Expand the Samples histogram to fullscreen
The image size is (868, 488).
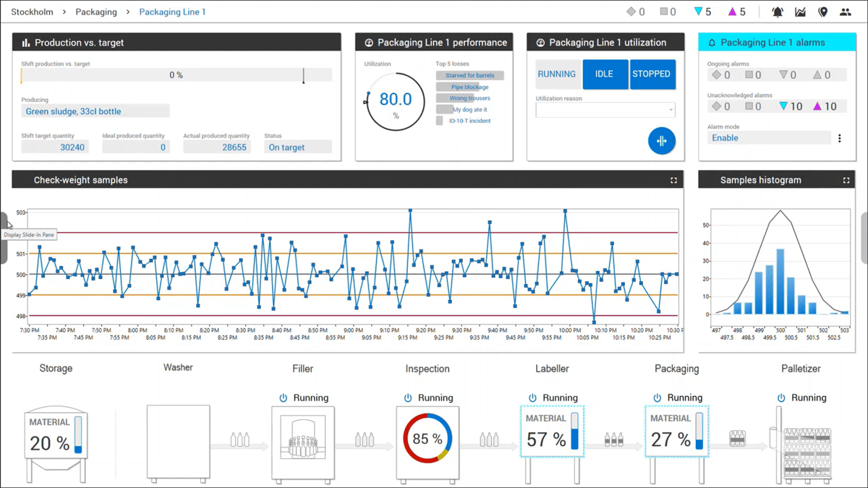point(846,179)
